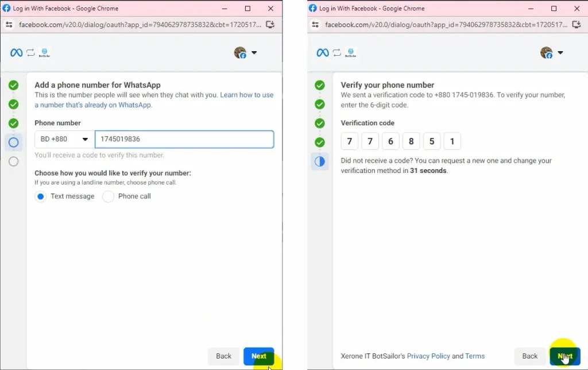Screen dimensions: 588x370
Task: Click the Meta logo in the left window
Action: (16, 53)
